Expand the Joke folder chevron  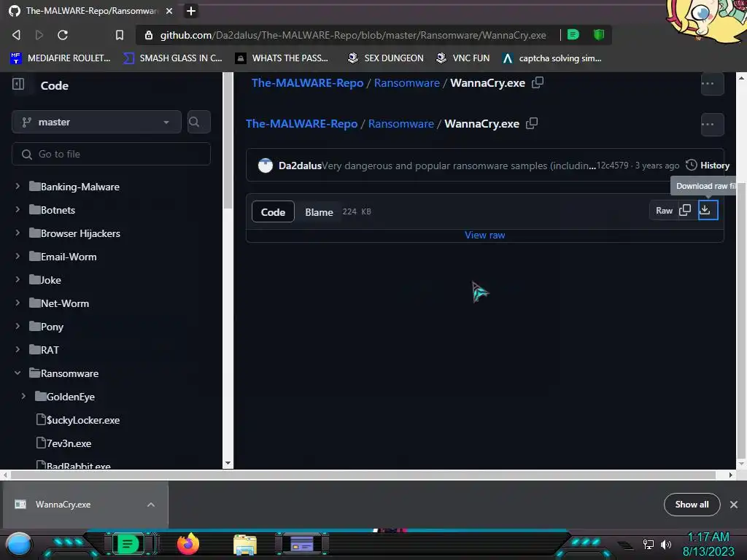[18, 279]
